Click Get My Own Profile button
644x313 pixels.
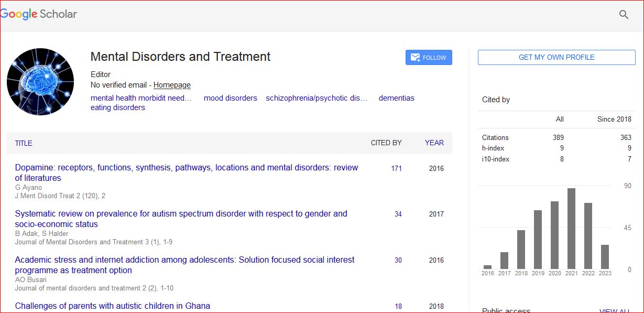(556, 58)
